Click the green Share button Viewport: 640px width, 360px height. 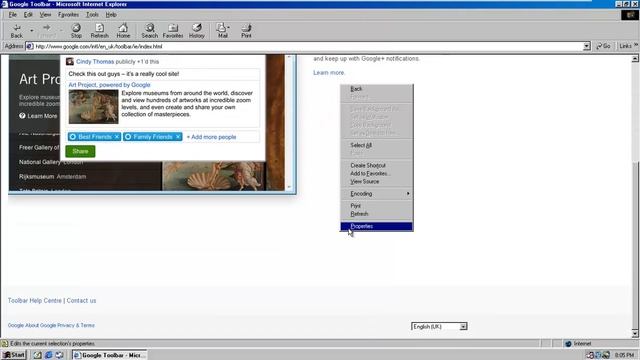point(80,151)
